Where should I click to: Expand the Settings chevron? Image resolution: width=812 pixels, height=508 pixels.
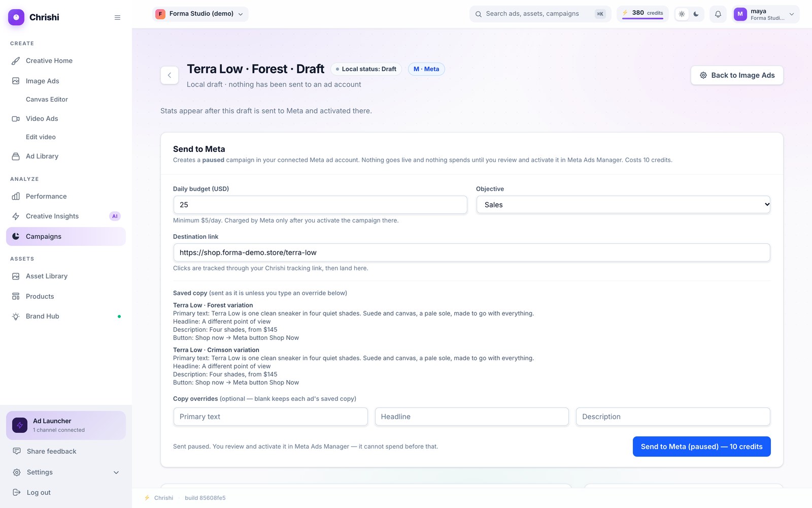(x=116, y=472)
